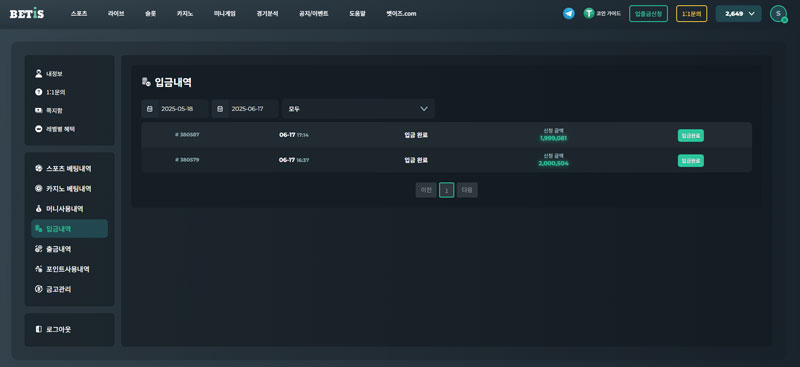Open 금고관리 via its vault icon
The height and width of the screenshot is (367, 800).
point(38,289)
